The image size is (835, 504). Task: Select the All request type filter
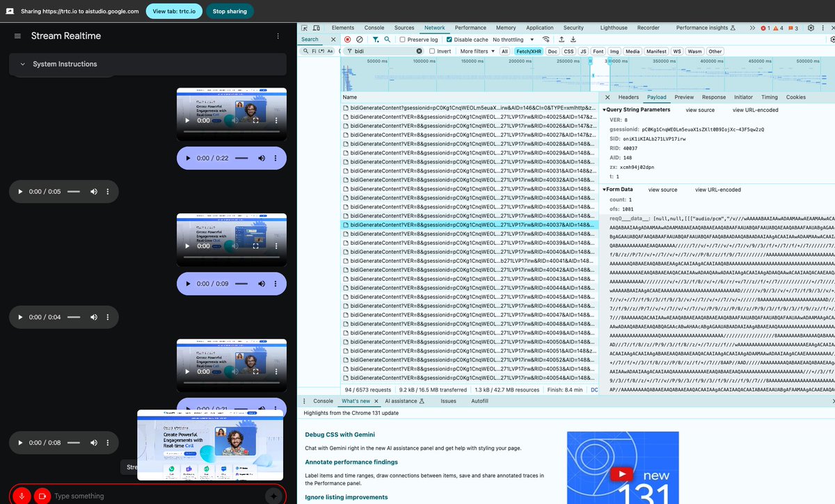click(504, 51)
